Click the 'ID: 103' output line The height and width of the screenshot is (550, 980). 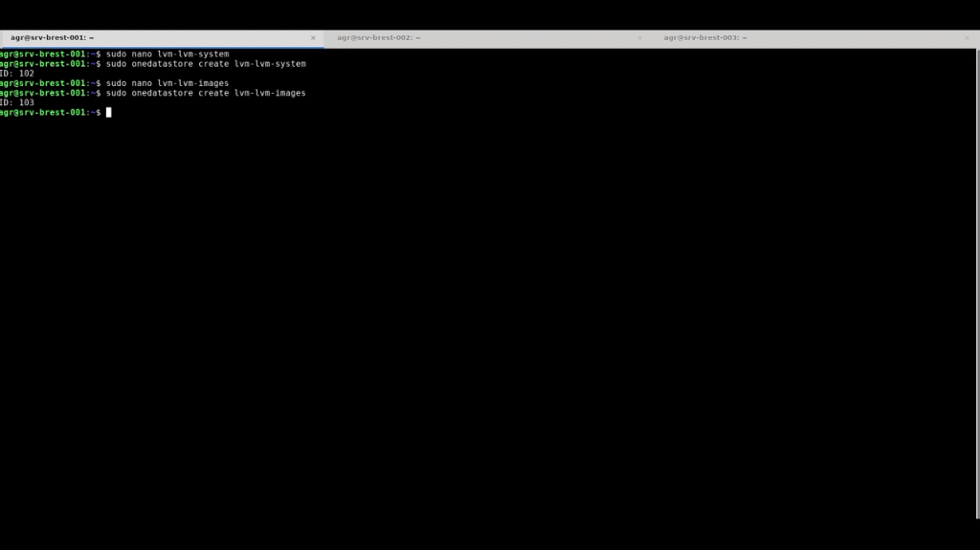(17, 102)
